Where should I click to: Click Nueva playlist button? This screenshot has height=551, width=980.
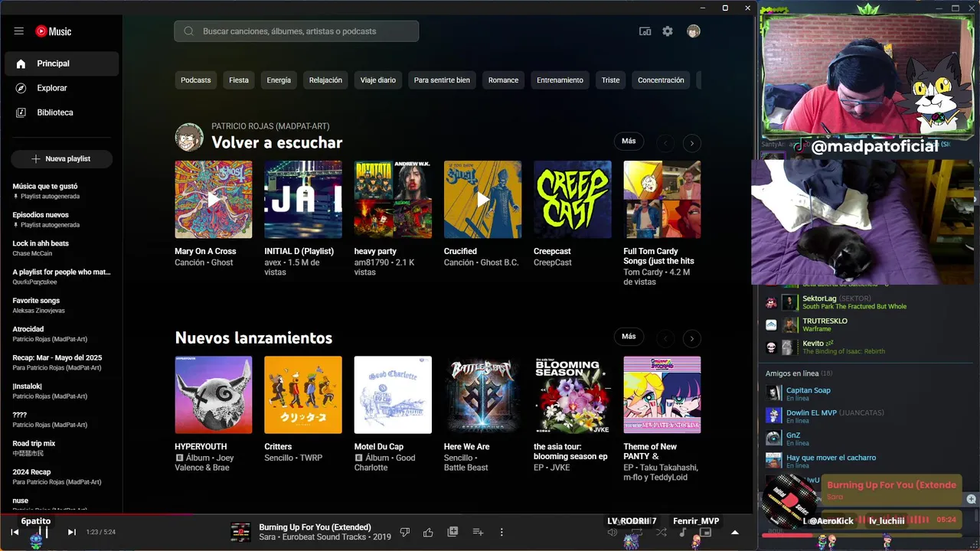point(61,158)
